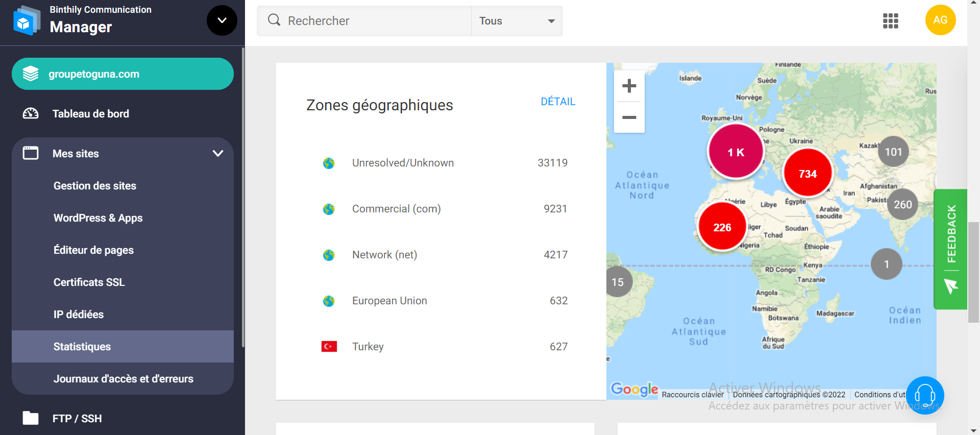Click the 260 gray map cluster
This screenshot has height=435, width=980.
click(902, 204)
